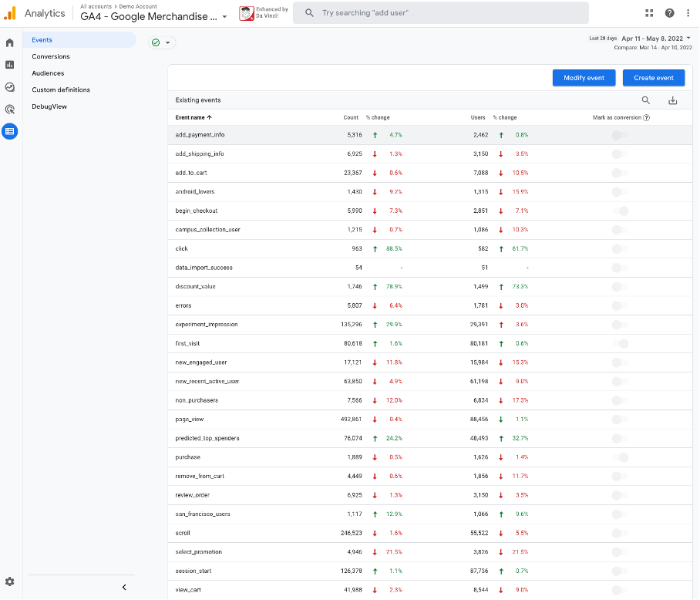Image resolution: width=700 pixels, height=600 pixels.
Task: Open the Home icon in left rail
Action: (10, 42)
